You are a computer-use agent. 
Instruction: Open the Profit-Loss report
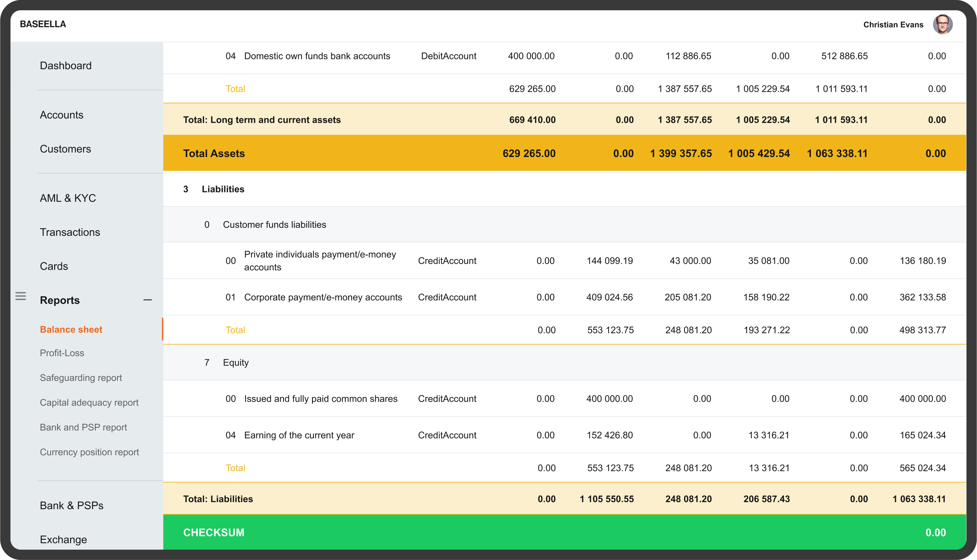tap(62, 353)
